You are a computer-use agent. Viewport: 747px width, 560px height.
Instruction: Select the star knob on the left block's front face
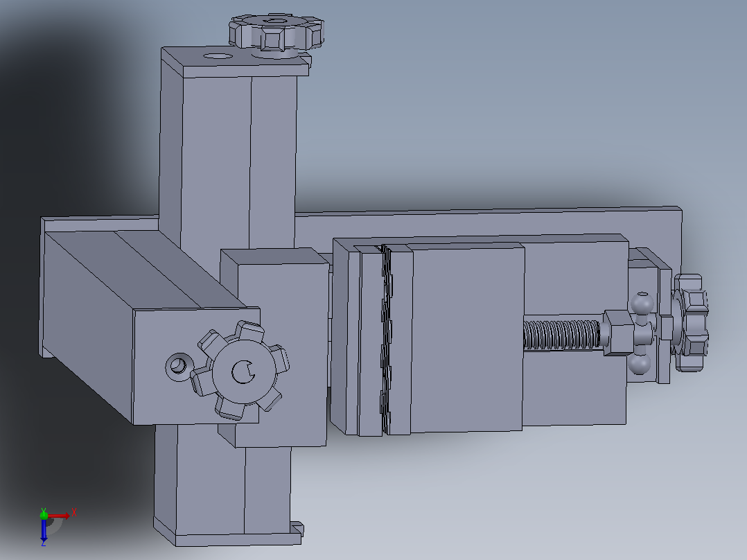pyautogui.click(x=240, y=369)
